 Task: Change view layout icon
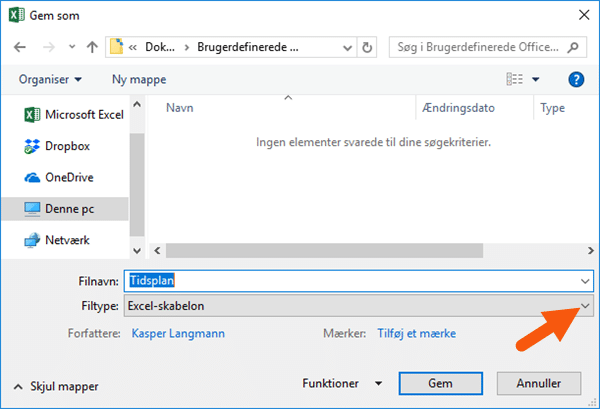coord(515,79)
